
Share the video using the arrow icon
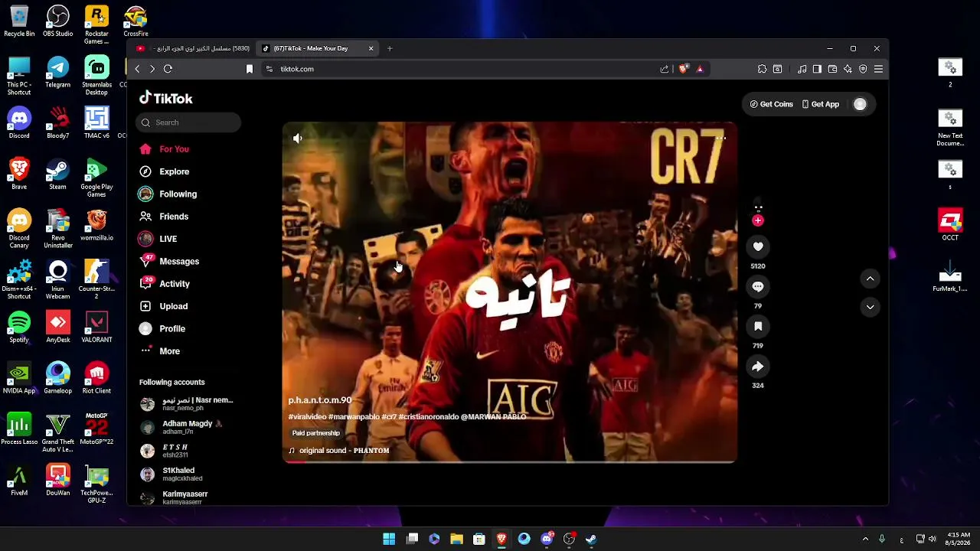click(758, 367)
